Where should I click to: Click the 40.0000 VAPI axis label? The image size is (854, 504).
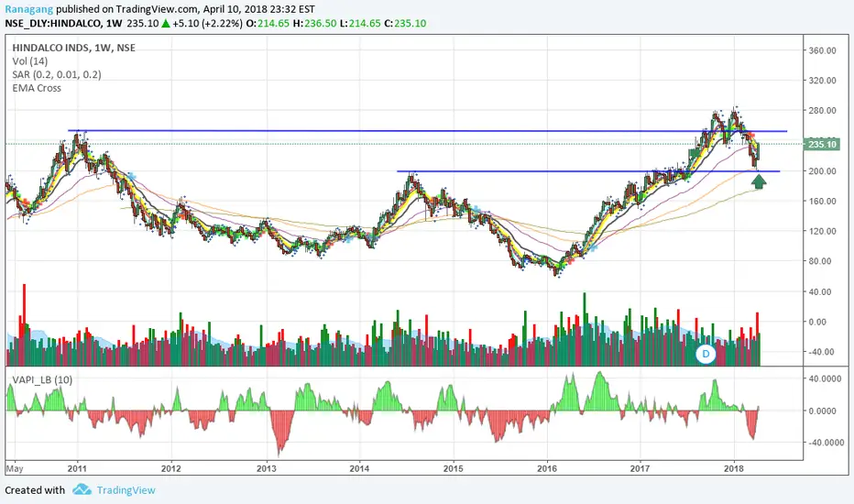(824, 378)
